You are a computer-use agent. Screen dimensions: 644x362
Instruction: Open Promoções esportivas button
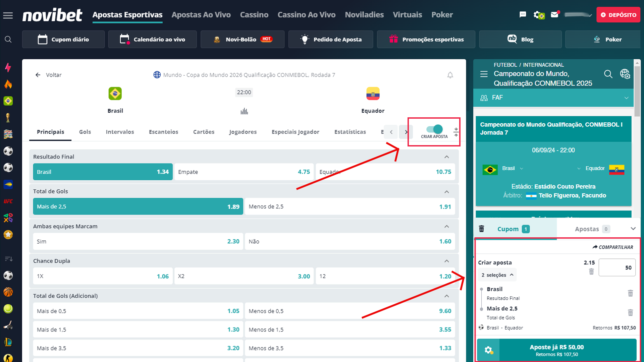426,40
